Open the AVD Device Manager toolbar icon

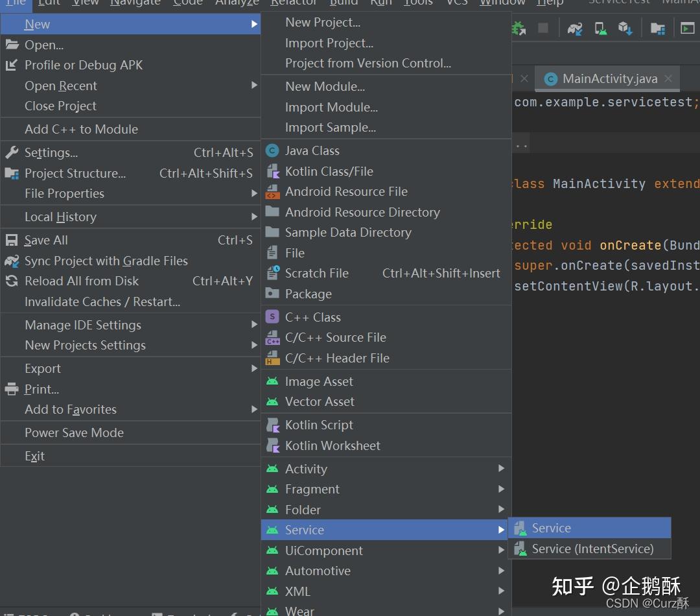(x=600, y=28)
